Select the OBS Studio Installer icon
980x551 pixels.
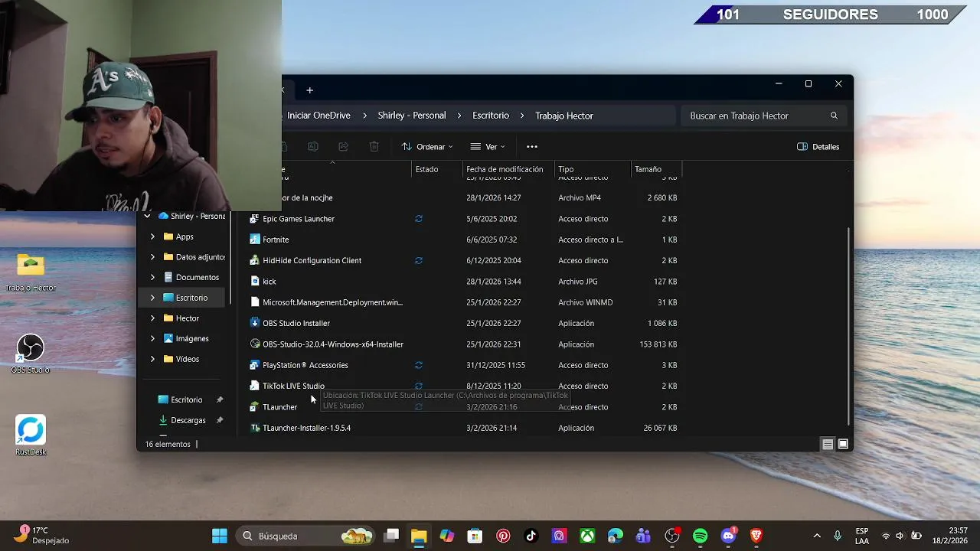click(255, 323)
